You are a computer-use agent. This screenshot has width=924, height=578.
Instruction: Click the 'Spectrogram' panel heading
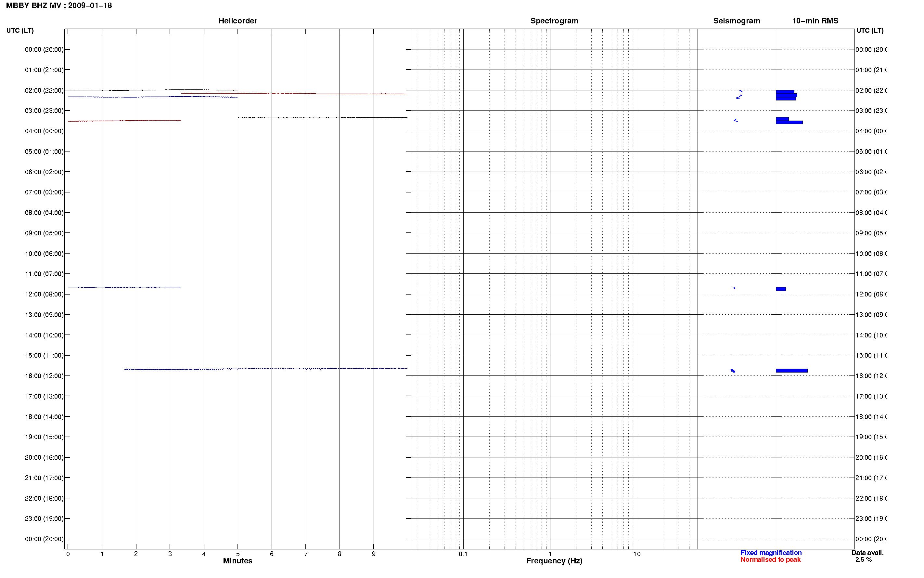tap(554, 21)
